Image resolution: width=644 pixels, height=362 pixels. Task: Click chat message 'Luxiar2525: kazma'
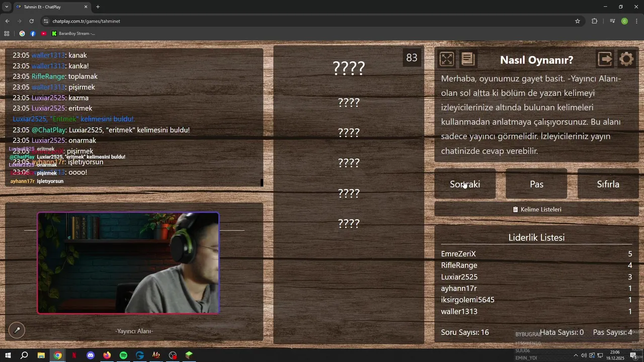pyautogui.click(x=51, y=98)
